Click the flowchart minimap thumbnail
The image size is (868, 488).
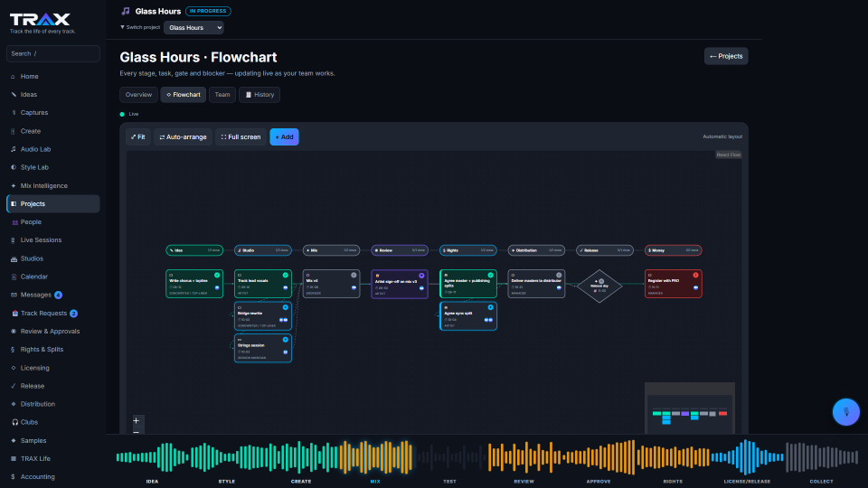point(690,408)
